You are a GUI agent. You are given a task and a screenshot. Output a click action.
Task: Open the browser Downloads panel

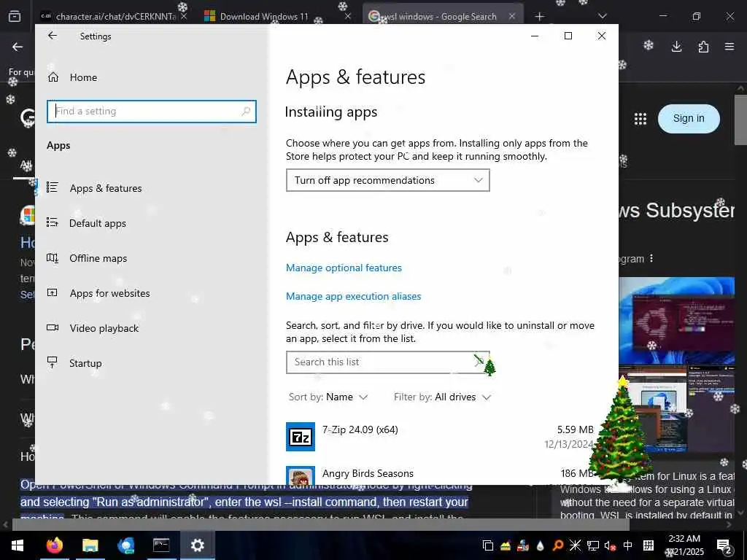(x=676, y=46)
